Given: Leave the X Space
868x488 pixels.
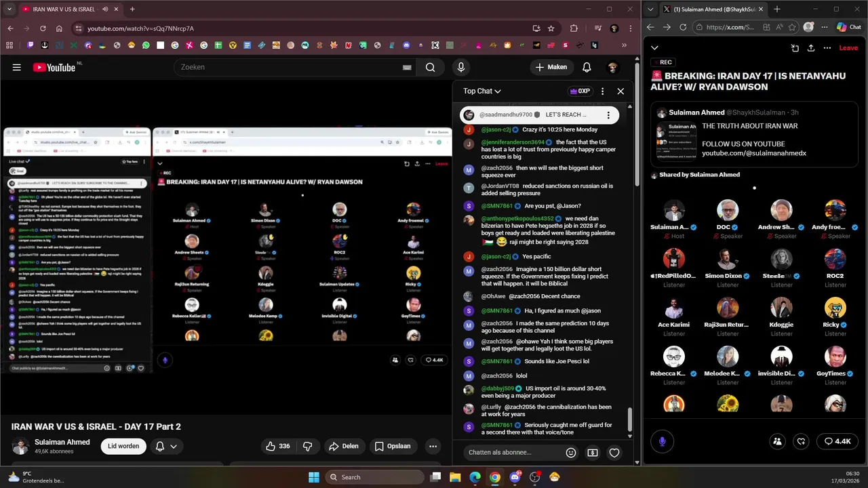Looking at the screenshot, I should click(848, 48).
